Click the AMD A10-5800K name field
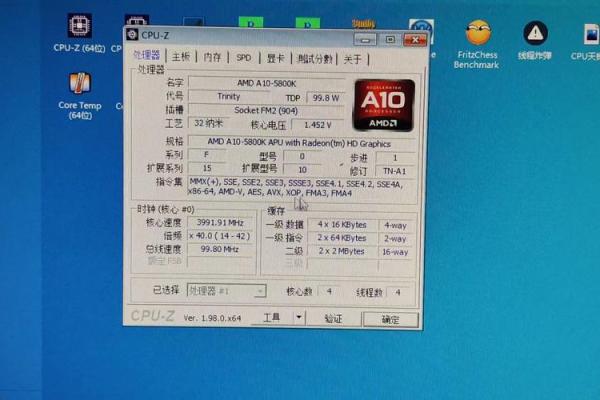This screenshot has width=600, height=400. 267,83
